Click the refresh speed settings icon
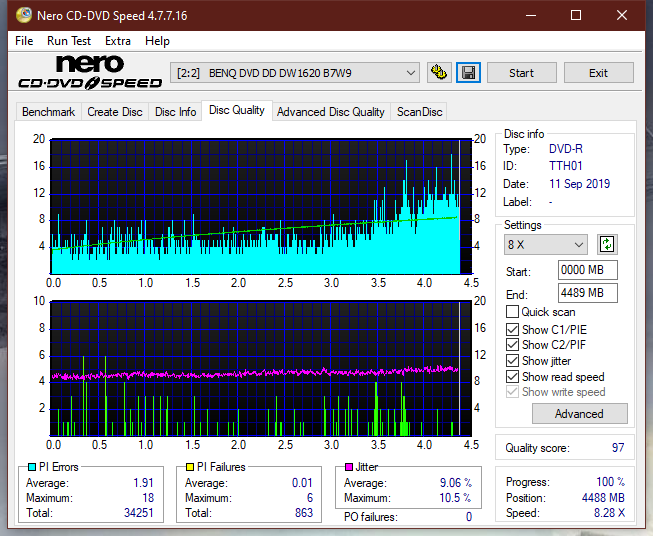The width and height of the screenshot is (653, 536). click(607, 244)
